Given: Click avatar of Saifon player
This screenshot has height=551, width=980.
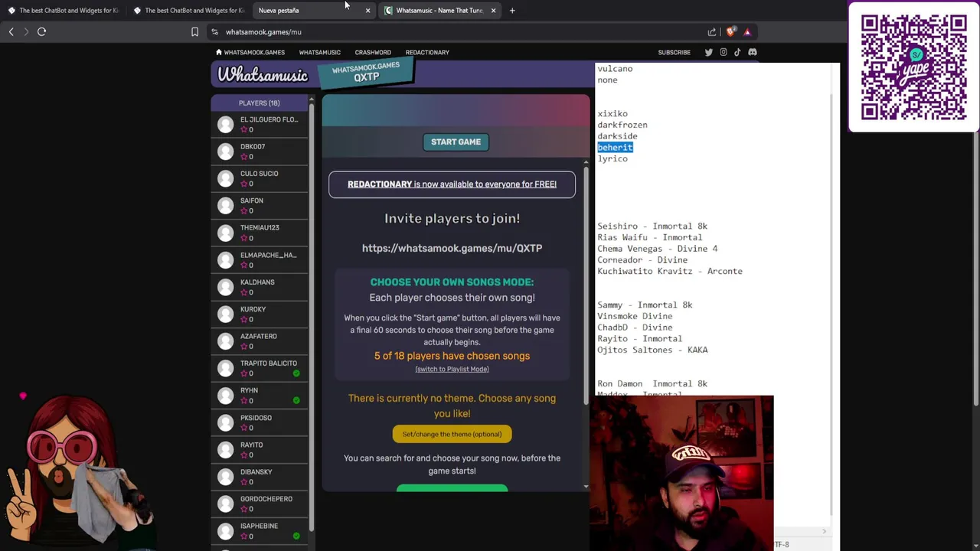Looking at the screenshot, I should point(225,205).
